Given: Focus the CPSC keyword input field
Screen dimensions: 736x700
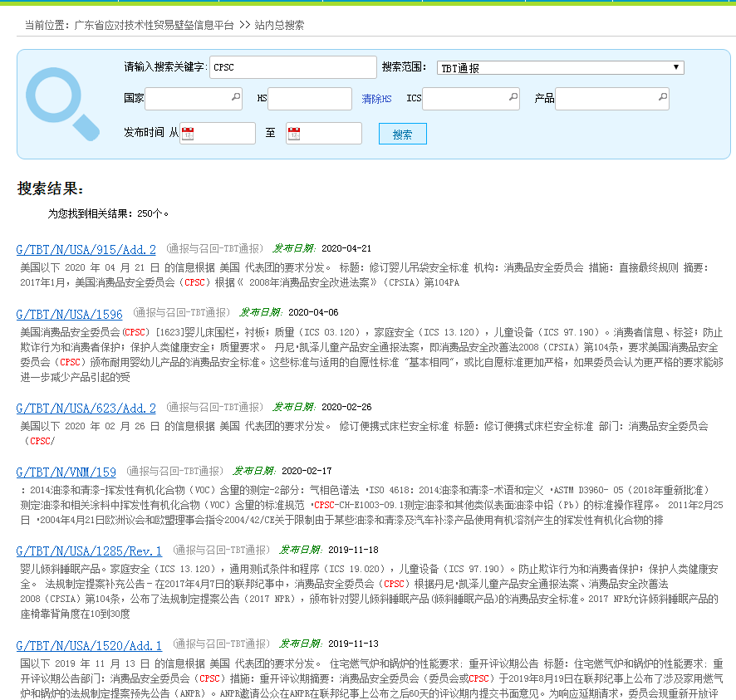Looking at the screenshot, I should [x=292, y=67].
